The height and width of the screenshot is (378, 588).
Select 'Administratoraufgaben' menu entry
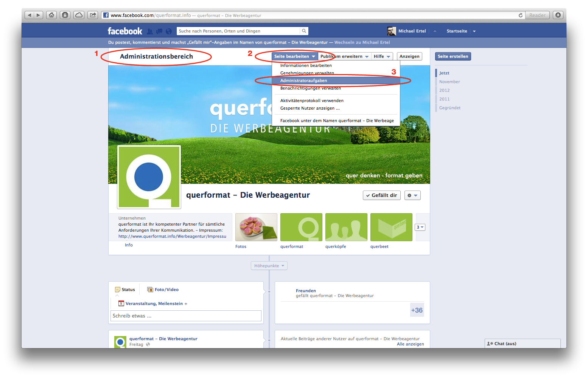[x=336, y=81]
